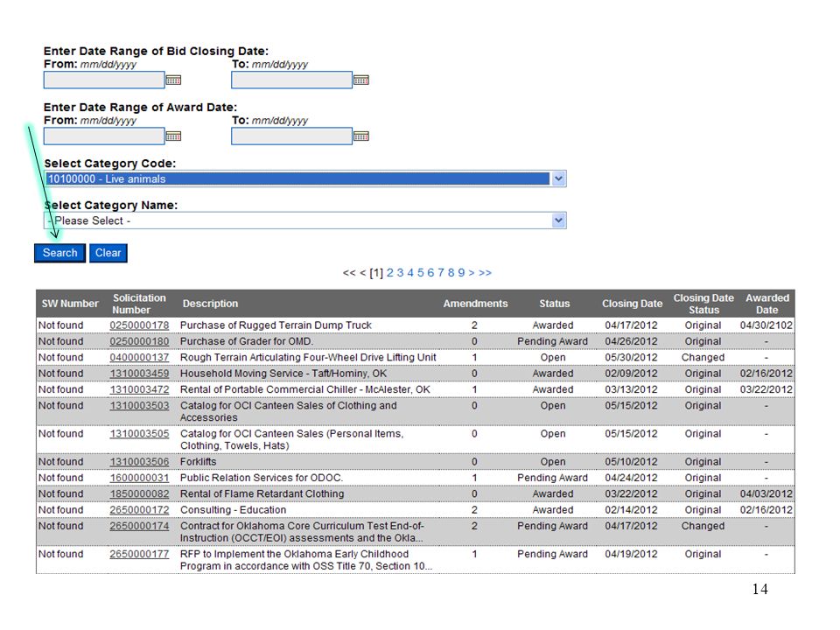Open solicitation 2650000174

[x=139, y=526]
